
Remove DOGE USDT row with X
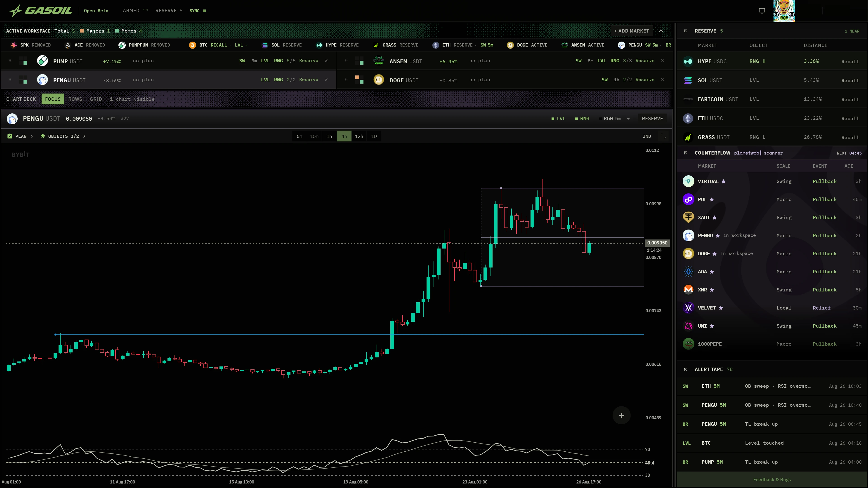coord(663,80)
